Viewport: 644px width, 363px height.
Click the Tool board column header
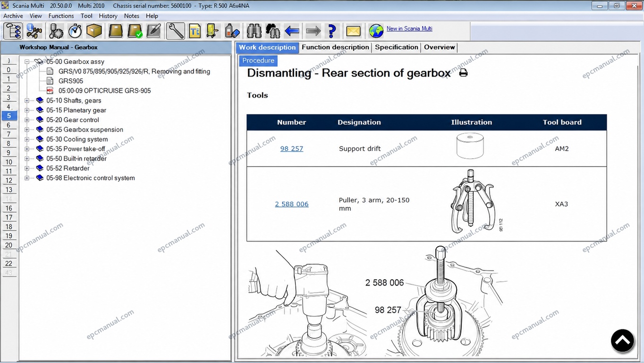point(562,122)
